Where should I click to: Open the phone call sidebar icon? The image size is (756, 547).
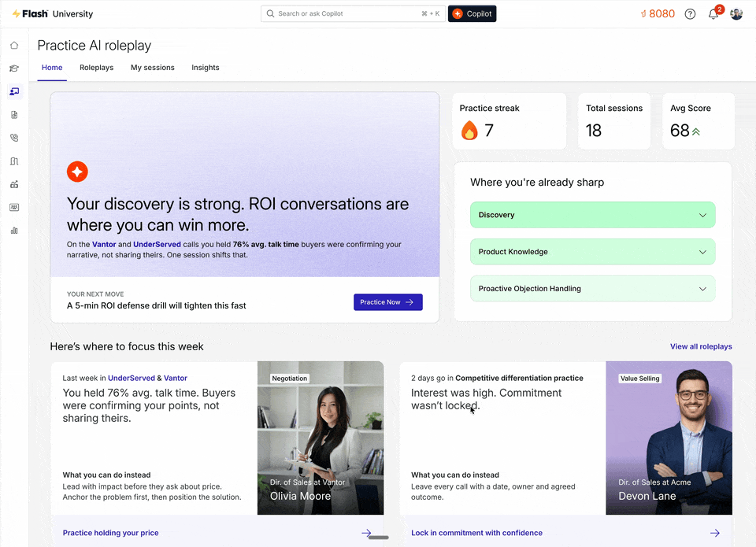(14, 138)
